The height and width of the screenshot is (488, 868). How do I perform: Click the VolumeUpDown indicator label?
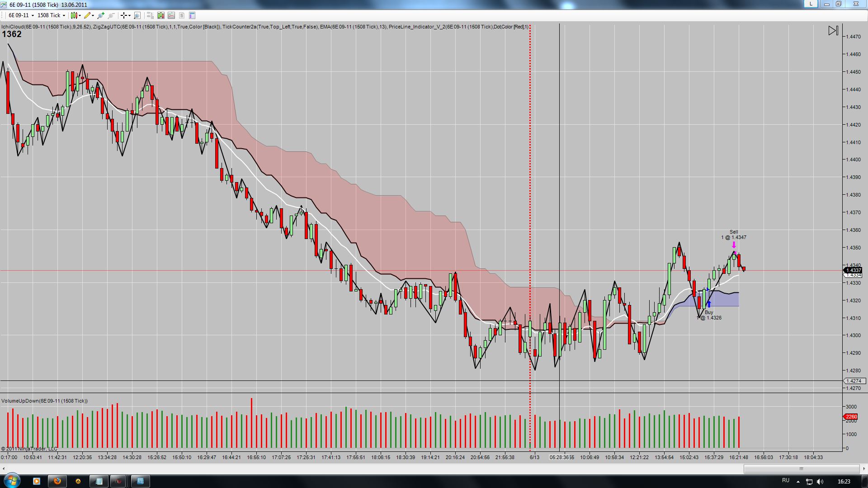(44, 401)
